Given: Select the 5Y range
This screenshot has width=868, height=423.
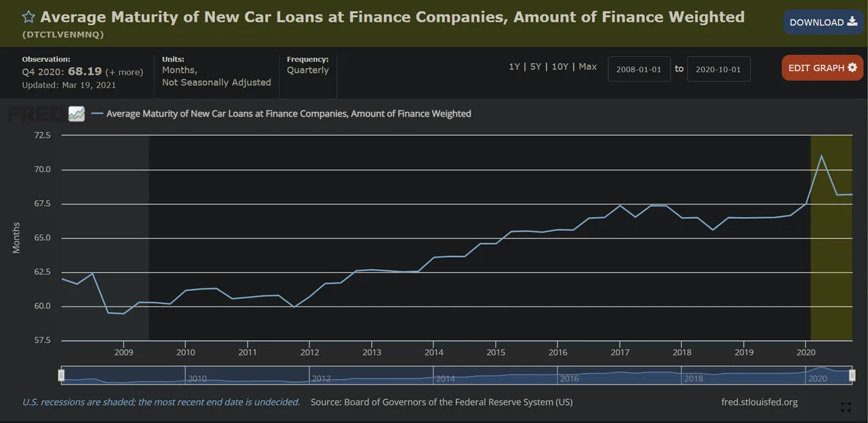Looking at the screenshot, I should (x=536, y=66).
